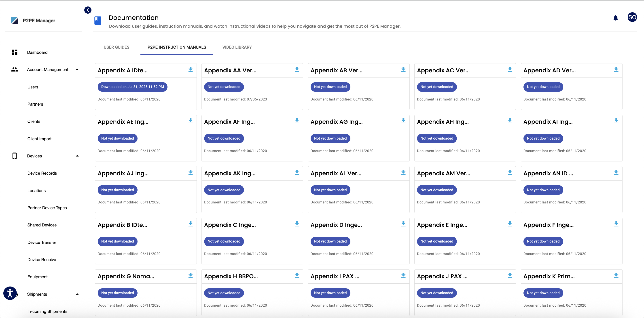Download the Appendix J PAX ... manual
The image size is (644, 318).
510,275
